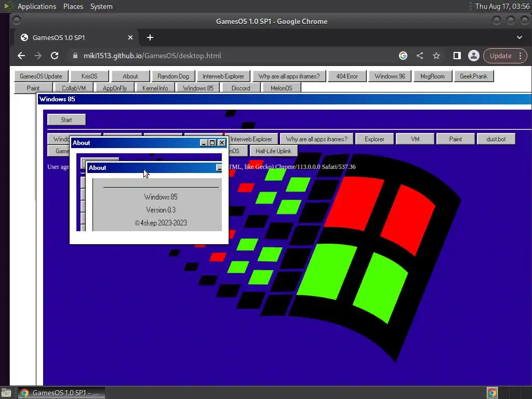The width and height of the screenshot is (532, 399).
Task: Close the GamesOS 1.0 SP1 tab
Action: pos(130,37)
